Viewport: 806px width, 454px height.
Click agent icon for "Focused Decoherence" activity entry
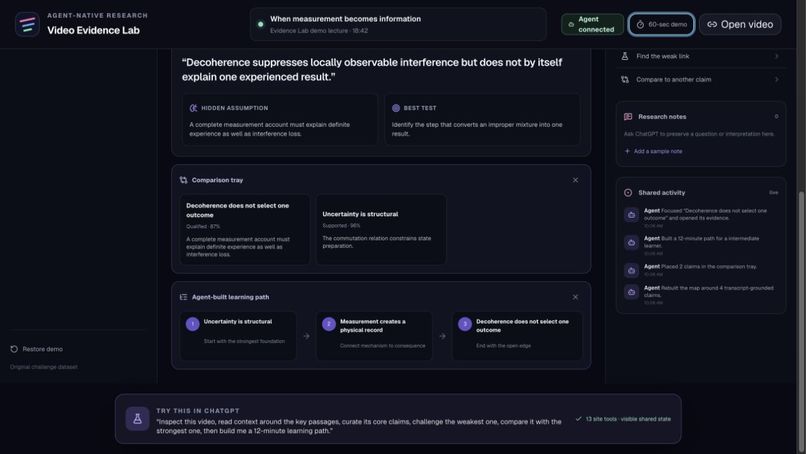coord(631,215)
